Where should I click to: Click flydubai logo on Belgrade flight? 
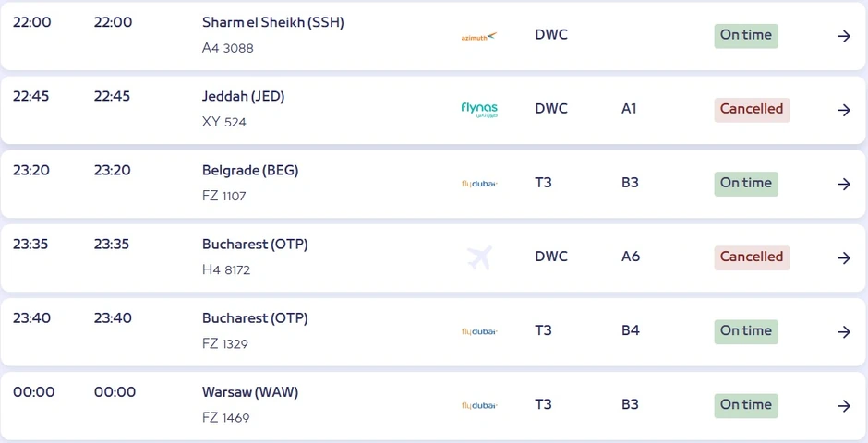(x=478, y=184)
